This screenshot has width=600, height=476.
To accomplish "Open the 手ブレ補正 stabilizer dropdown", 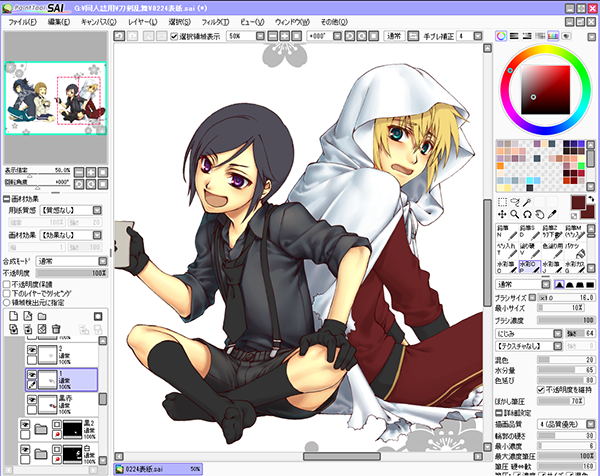I will (478, 36).
